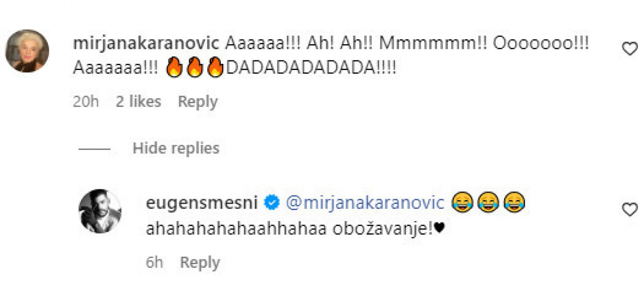Image resolution: width=644 pixels, height=296 pixels.
Task: Click the eugensmesni username
Action: pos(202,203)
